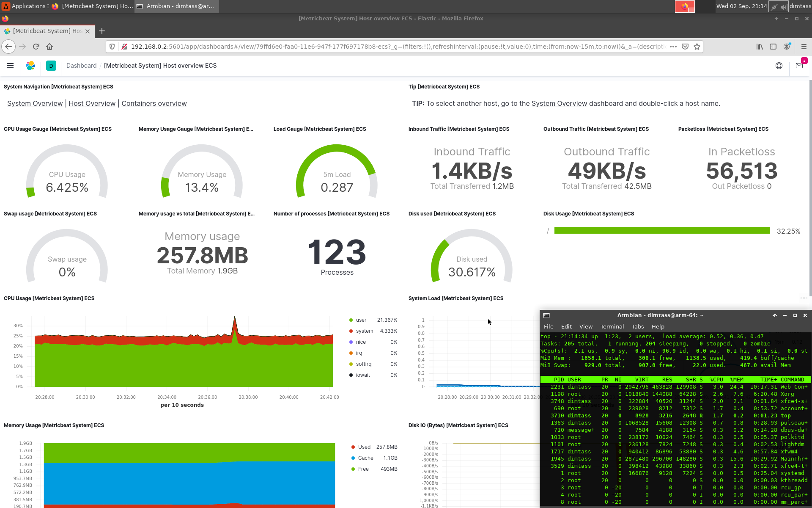Toggle the system series in CPU legend

[364, 331]
